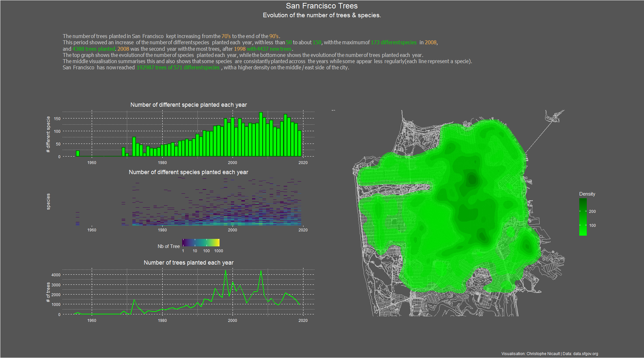Click the 'Density' legend title
Screen dimensions: 644x358
click(587, 194)
